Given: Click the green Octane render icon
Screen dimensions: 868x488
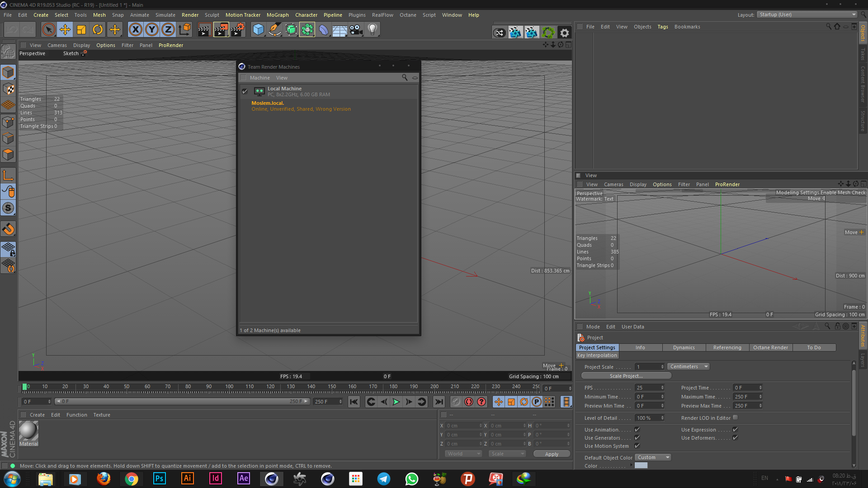Looking at the screenshot, I should pos(548,33).
